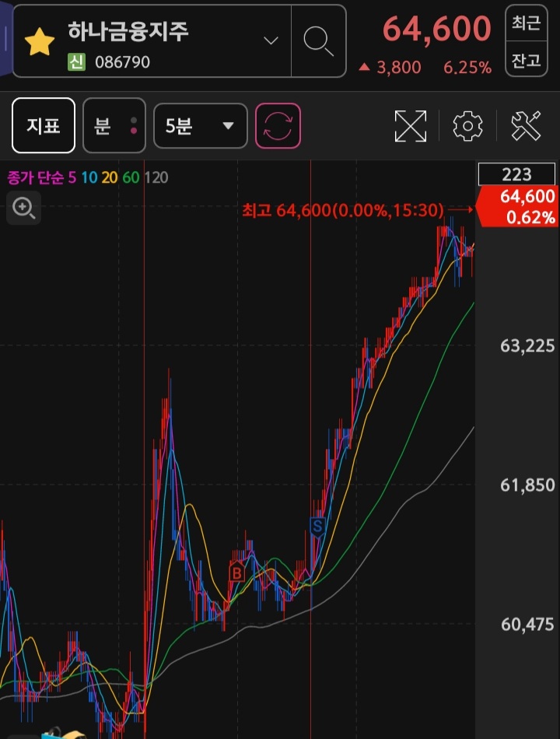Open stock search magnifier
The image size is (560, 739).
pos(318,41)
